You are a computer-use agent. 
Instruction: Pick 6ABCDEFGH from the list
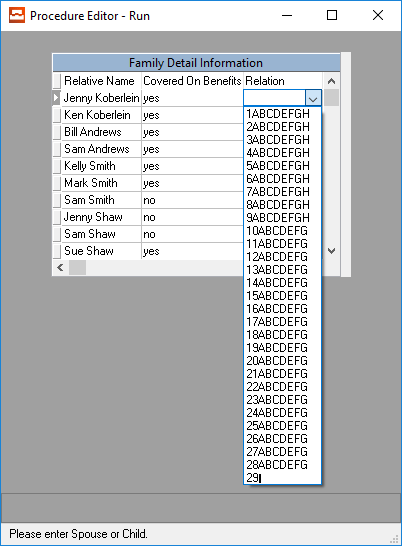(x=282, y=179)
